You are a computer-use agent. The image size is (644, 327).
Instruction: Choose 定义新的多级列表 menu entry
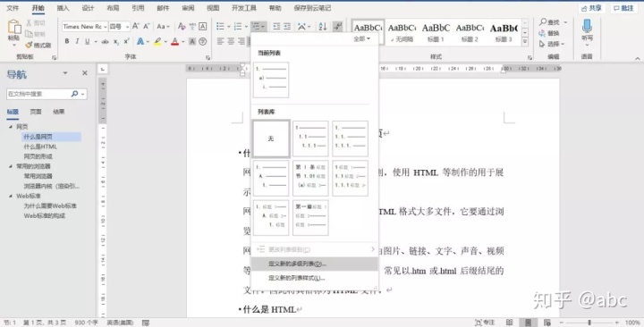pyautogui.click(x=315, y=264)
